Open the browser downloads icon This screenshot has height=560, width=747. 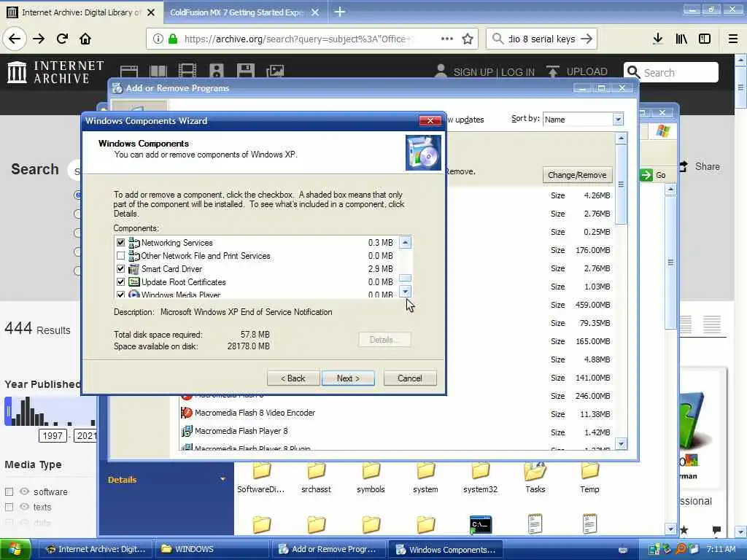tap(657, 39)
